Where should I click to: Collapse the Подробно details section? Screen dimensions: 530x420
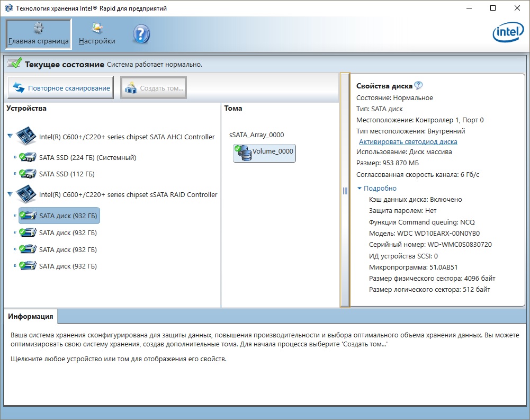click(360, 188)
